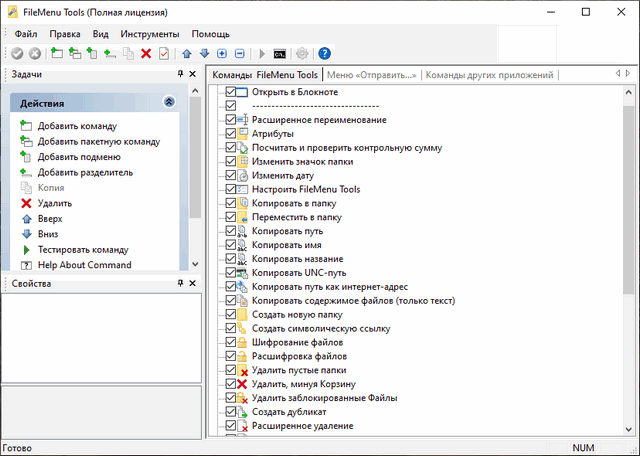Click the command prompt toolbar icon

[281, 53]
